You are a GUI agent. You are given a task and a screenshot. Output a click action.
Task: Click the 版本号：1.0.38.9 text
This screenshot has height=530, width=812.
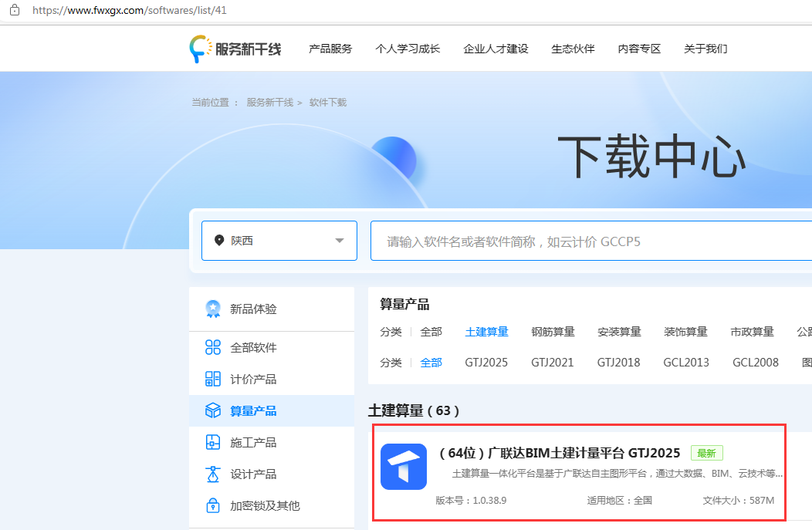coord(471,501)
